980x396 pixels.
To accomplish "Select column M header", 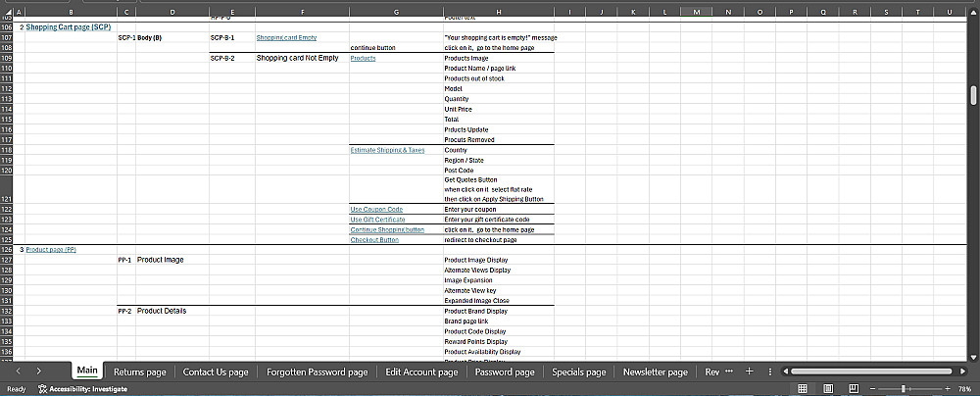I will coord(696,12).
